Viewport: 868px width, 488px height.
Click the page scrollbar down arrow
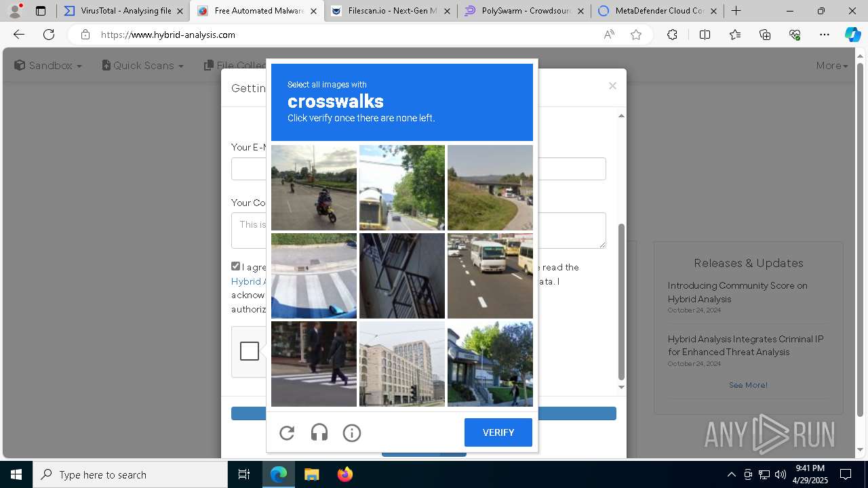click(x=861, y=449)
